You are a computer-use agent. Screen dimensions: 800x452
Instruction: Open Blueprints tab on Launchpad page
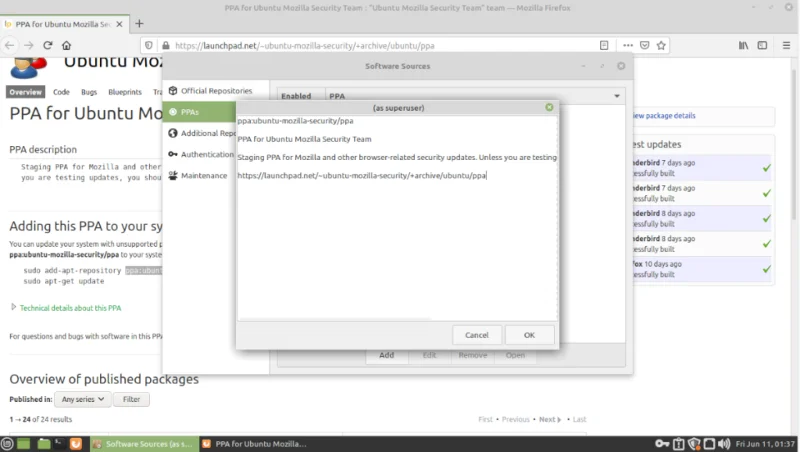pyautogui.click(x=125, y=92)
